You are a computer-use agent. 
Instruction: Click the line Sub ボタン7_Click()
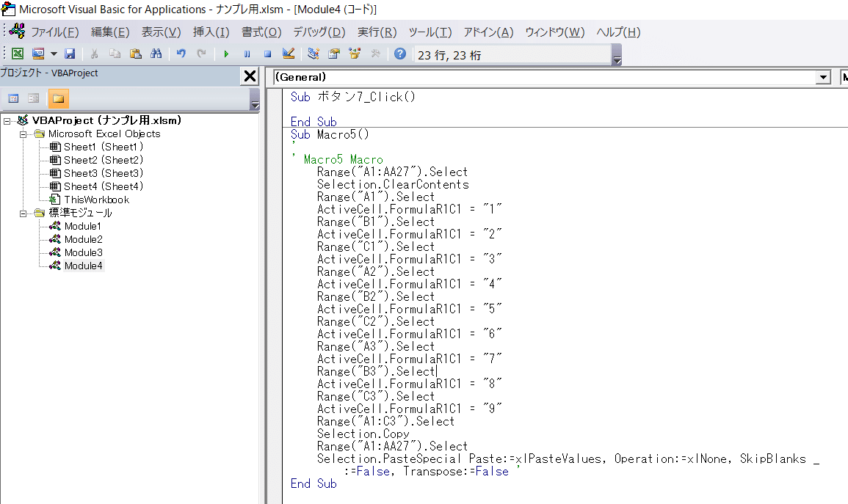pyautogui.click(x=353, y=98)
